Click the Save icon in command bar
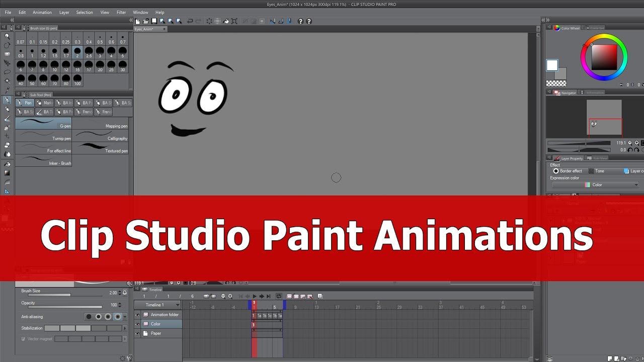Viewport: 644px width, 362px height. (154, 21)
